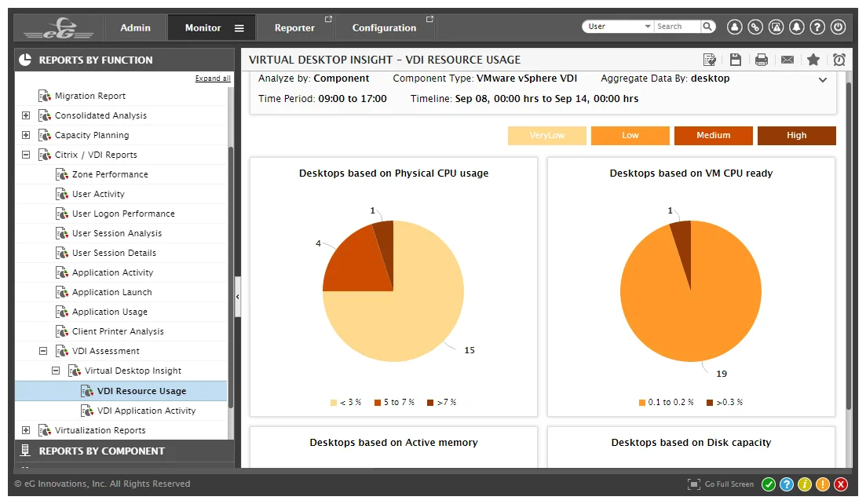Open the Application Usage report
Image resolution: width=866 pixels, height=504 pixels.
pyautogui.click(x=109, y=312)
